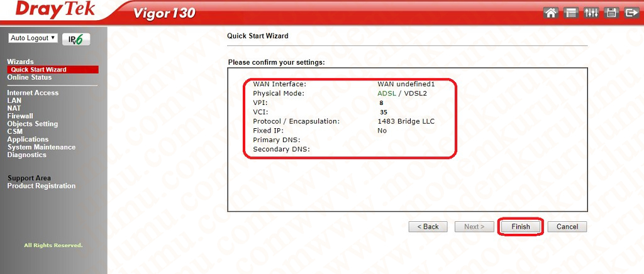Click the logout arrow icon
The width and height of the screenshot is (644, 274).
click(x=630, y=13)
